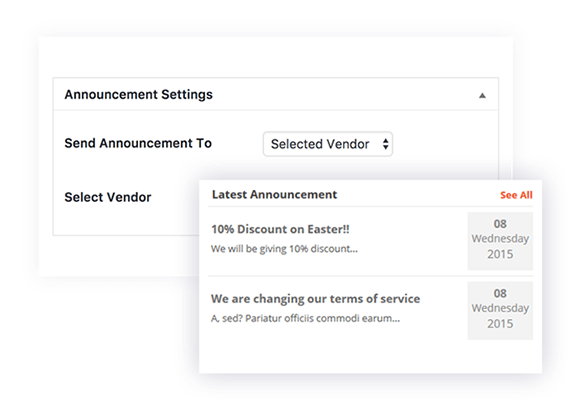
Task: Open the Selected Vendor dropdown
Action: click(328, 144)
